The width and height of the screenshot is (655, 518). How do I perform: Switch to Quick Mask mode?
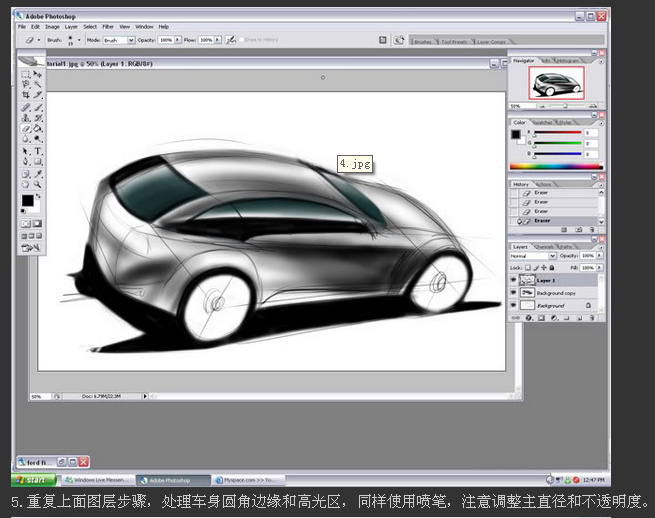tap(38, 224)
